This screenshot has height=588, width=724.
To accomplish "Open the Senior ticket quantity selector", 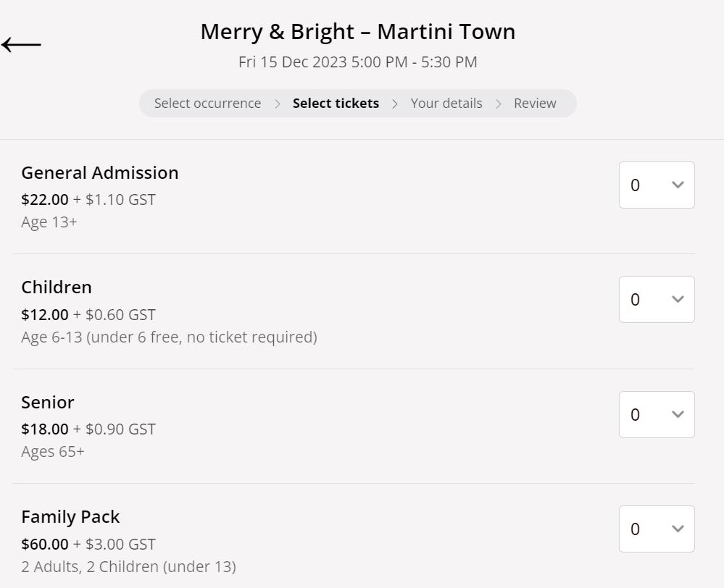I will (657, 415).
